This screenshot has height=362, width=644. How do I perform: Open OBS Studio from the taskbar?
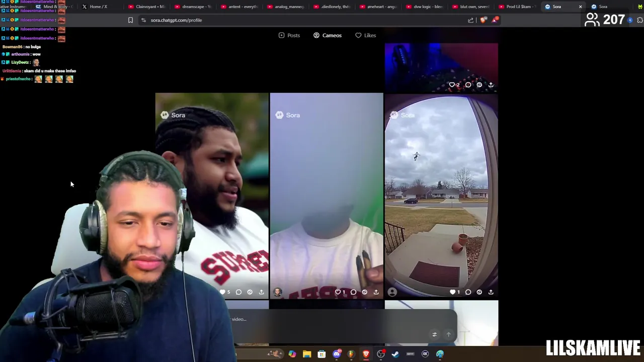pyautogui.click(x=381, y=354)
